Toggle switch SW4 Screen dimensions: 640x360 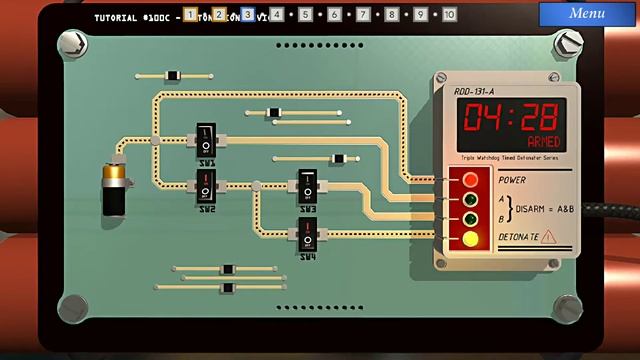pyautogui.click(x=307, y=234)
